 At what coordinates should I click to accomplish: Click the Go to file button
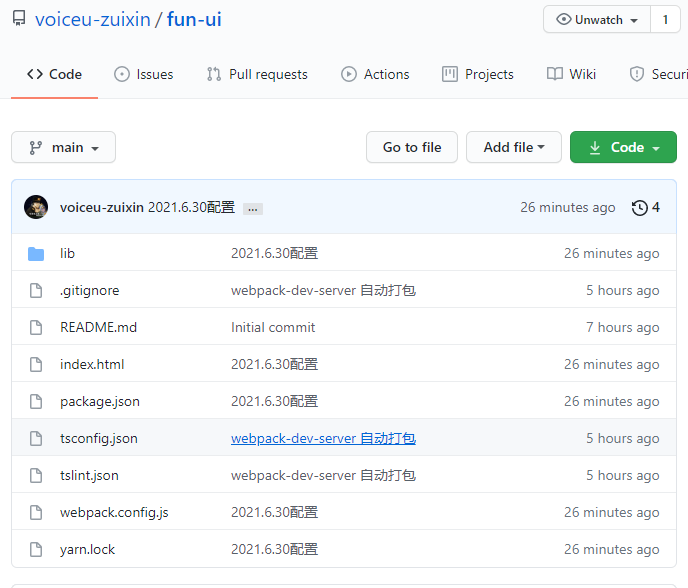click(412, 147)
